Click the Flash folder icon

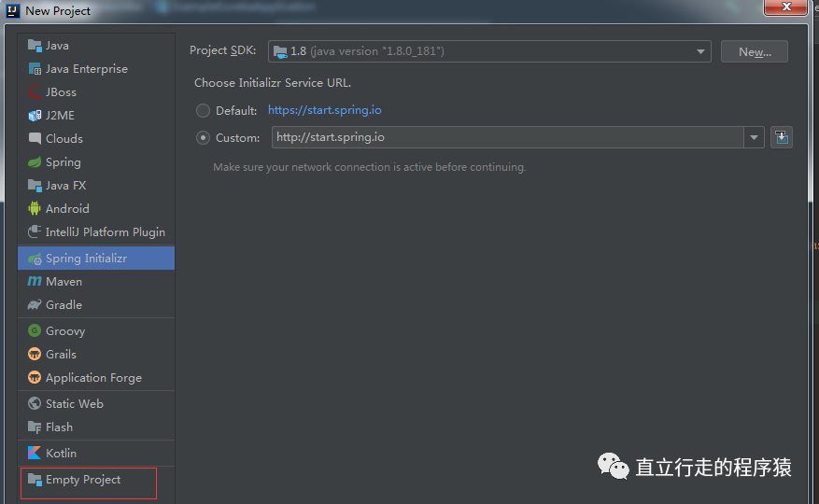tap(35, 427)
